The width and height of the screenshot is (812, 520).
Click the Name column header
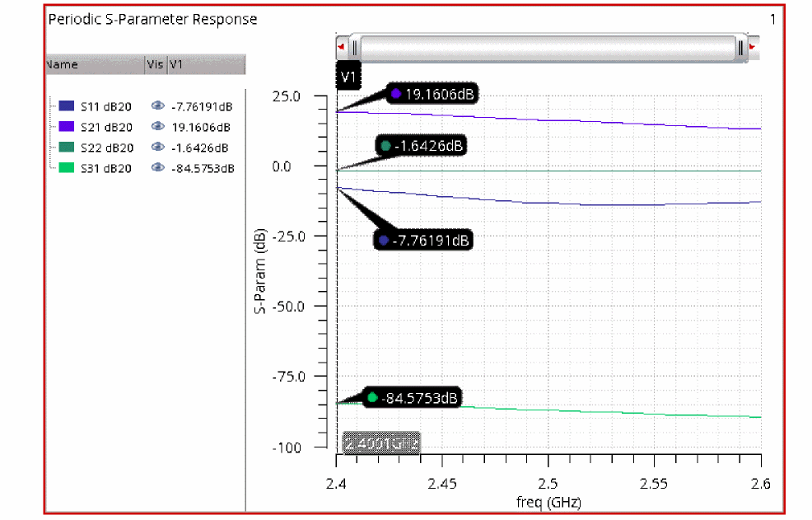pos(96,64)
